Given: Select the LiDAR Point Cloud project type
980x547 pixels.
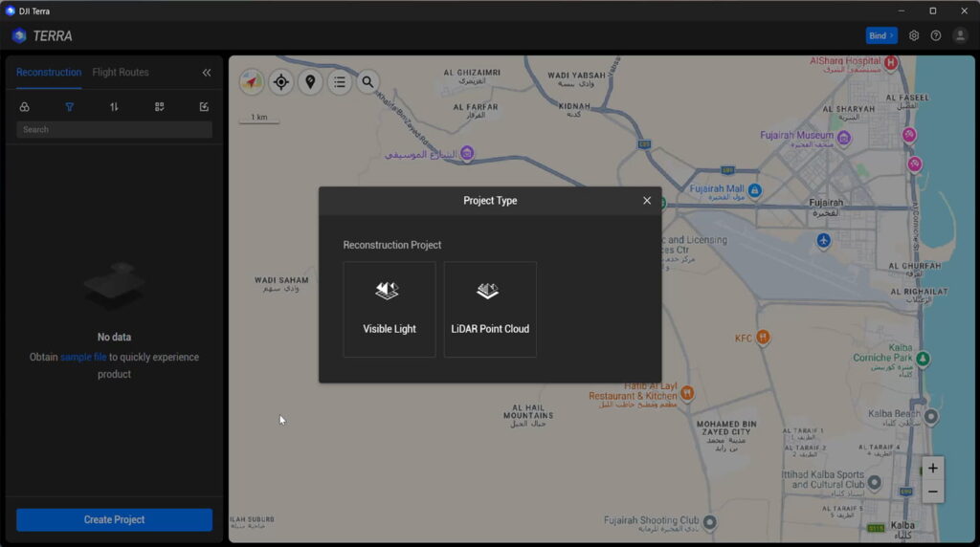Looking at the screenshot, I should pos(490,309).
